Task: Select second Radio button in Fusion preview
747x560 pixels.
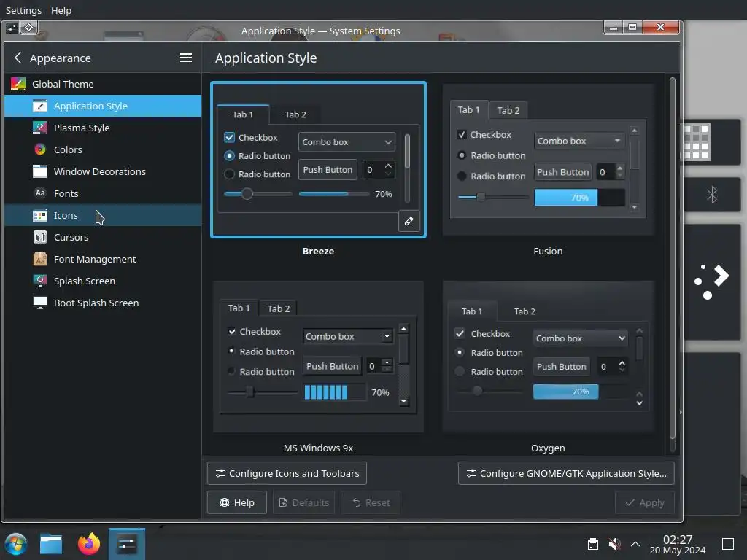Action: [462, 176]
